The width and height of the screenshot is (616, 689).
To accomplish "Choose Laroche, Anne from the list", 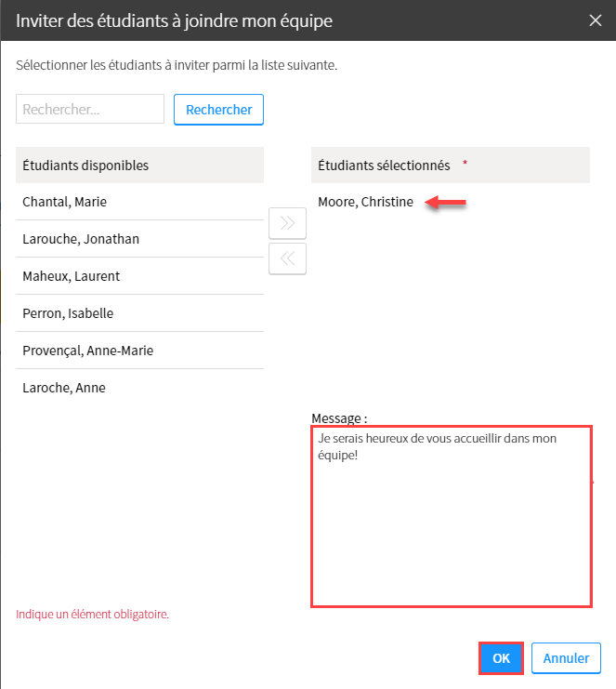I will coord(139,388).
